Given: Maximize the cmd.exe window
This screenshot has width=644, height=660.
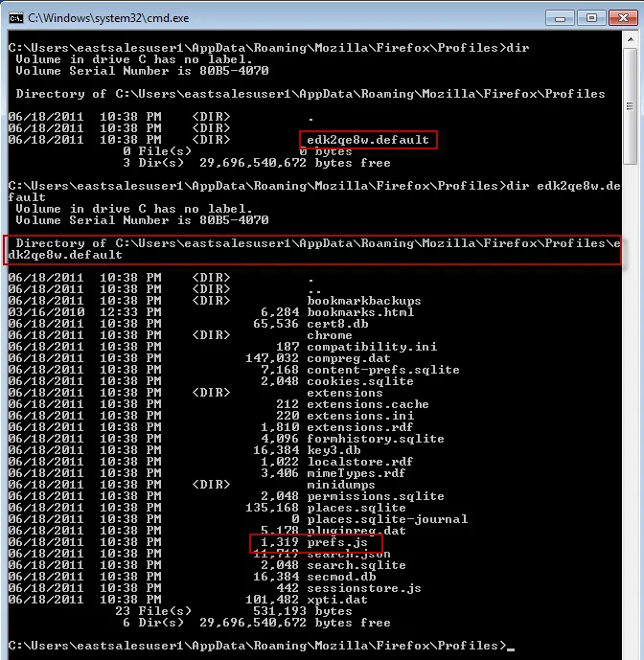Looking at the screenshot, I should (591, 18).
